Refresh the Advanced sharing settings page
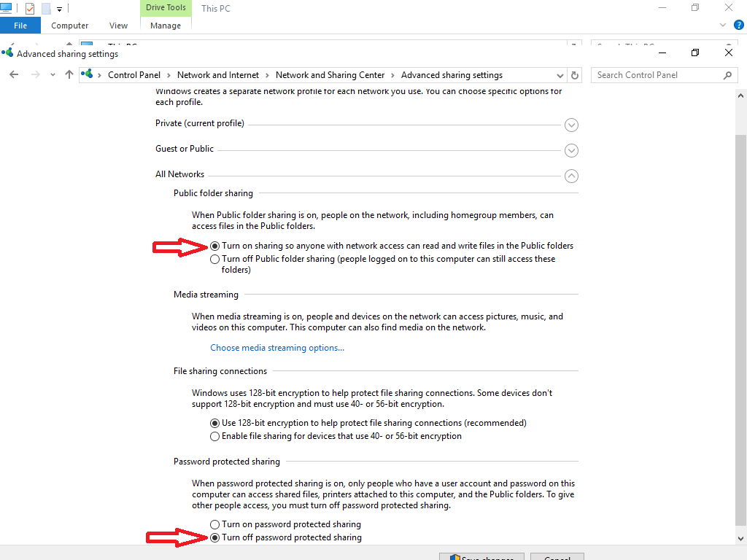The image size is (747, 560). click(x=575, y=74)
